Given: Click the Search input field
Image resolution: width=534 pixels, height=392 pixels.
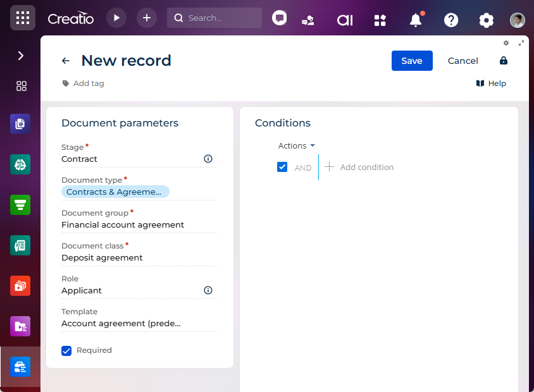Looking at the screenshot, I should click(214, 18).
